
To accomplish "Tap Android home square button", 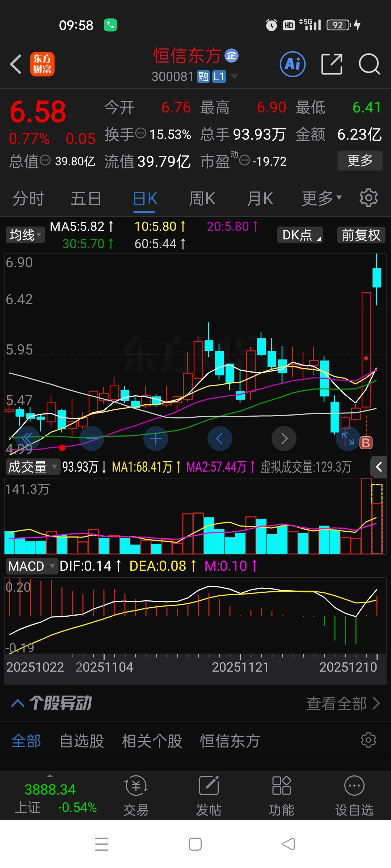I will pyautogui.click(x=195, y=844).
